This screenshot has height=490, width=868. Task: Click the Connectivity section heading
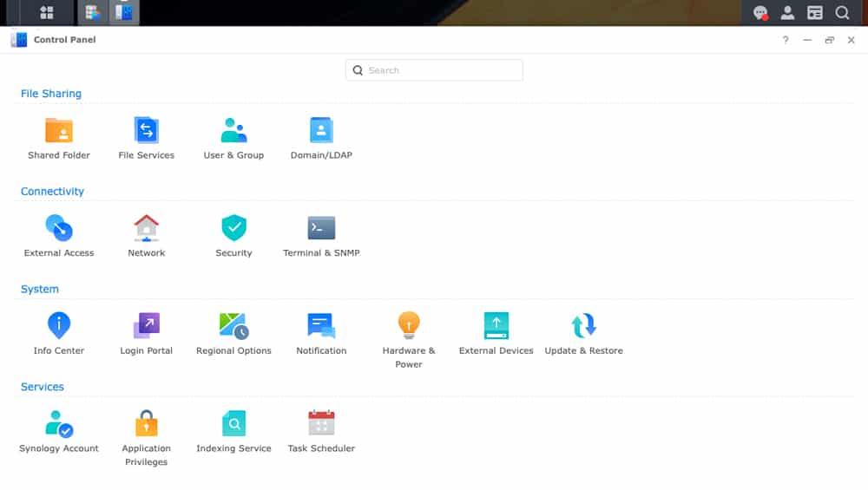(52, 192)
